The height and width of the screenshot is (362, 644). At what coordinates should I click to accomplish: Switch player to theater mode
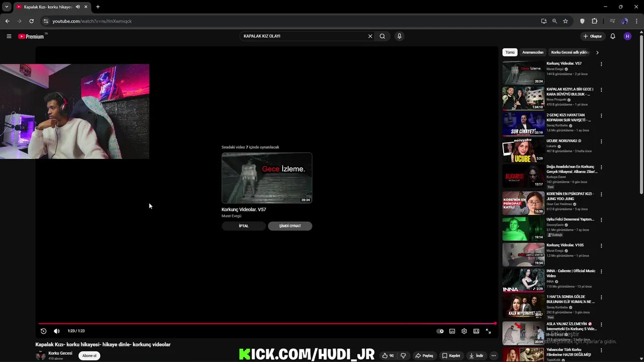coord(476,331)
